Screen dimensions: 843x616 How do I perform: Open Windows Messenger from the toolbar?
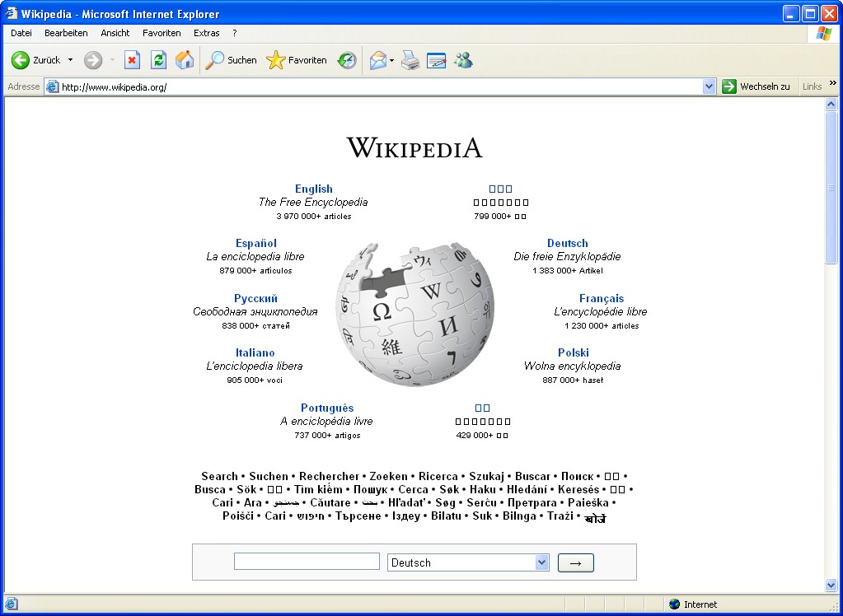[463, 60]
